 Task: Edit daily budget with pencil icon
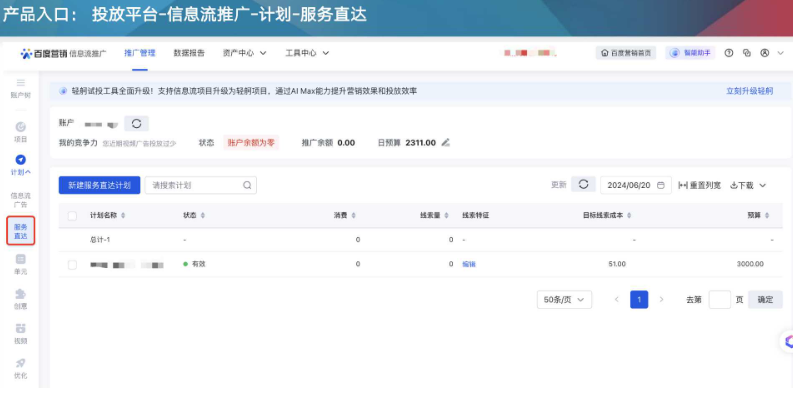(x=445, y=143)
